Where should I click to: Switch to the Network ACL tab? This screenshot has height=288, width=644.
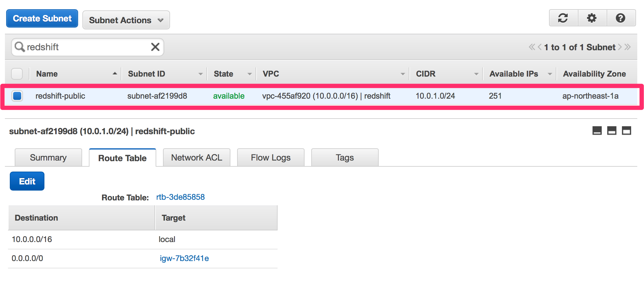(x=197, y=157)
